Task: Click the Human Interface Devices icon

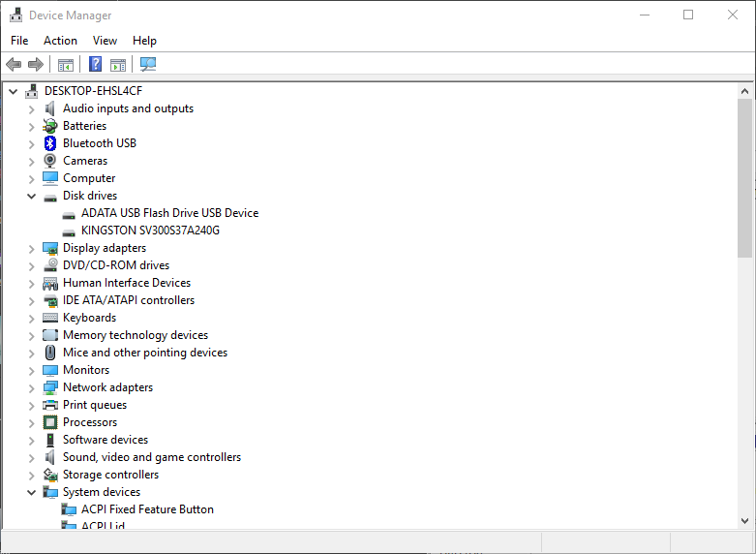Action: coord(50,283)
